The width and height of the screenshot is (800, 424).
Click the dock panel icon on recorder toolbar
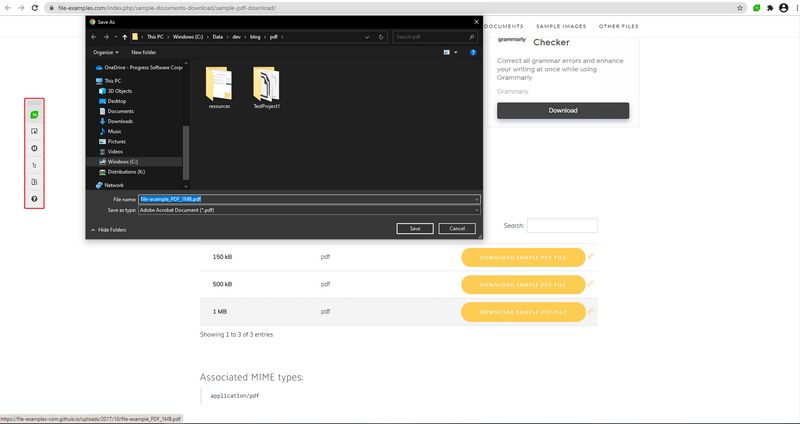pyautogui.click(x=34, y=182)
